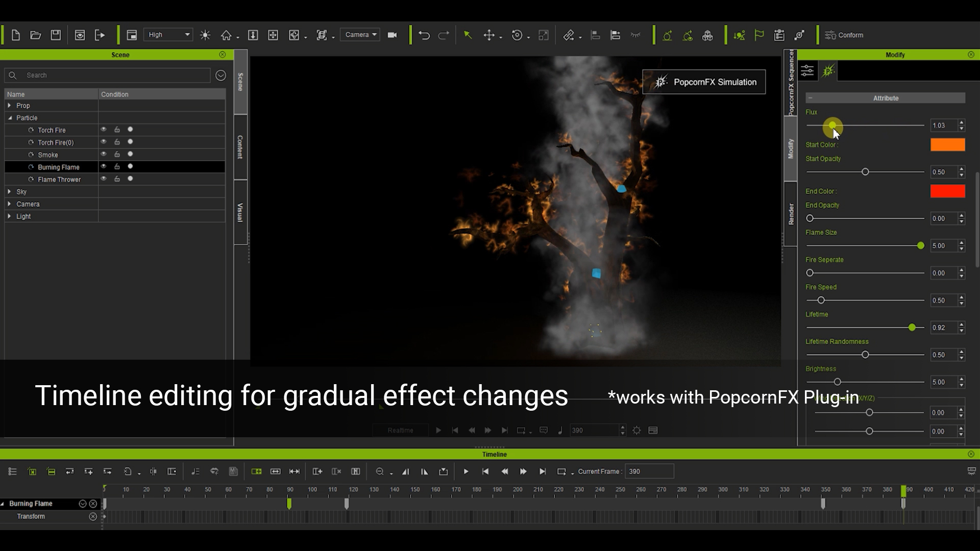Viewport: 980px width, 551px height.
Task: Play the timeline with the play button
Action: [466, 471]
